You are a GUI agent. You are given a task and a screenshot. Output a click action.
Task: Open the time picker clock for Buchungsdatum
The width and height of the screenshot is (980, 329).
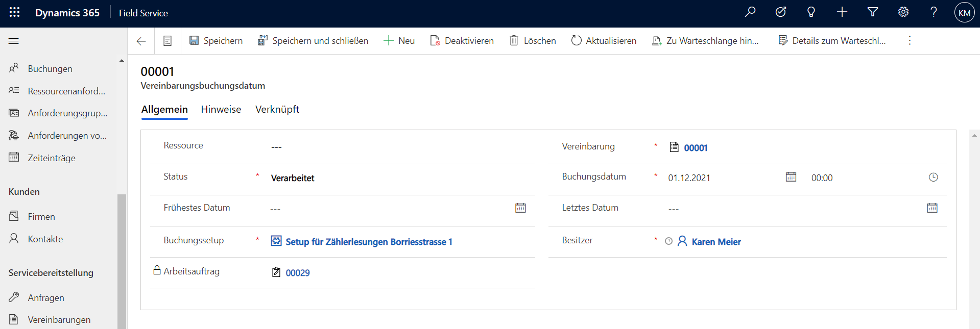[x=933, y=177]
